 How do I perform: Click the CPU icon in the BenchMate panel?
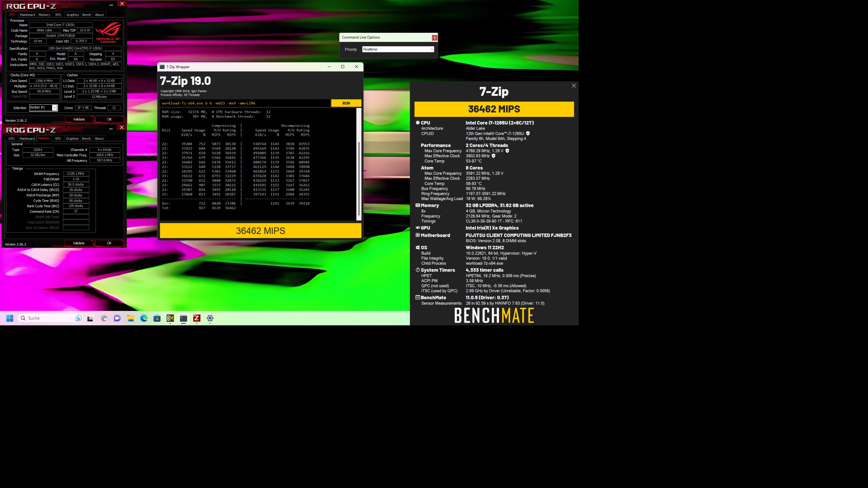(x=418, y=123)
